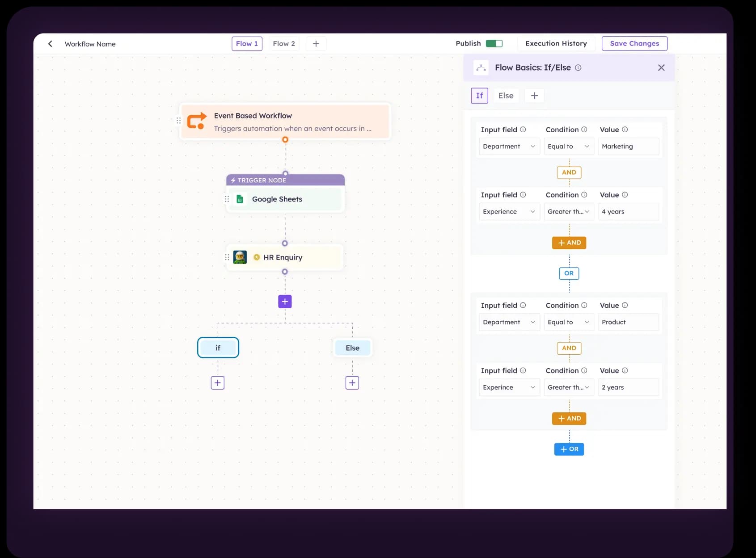Enable the Publish toggle

click(x=494, y=43)
